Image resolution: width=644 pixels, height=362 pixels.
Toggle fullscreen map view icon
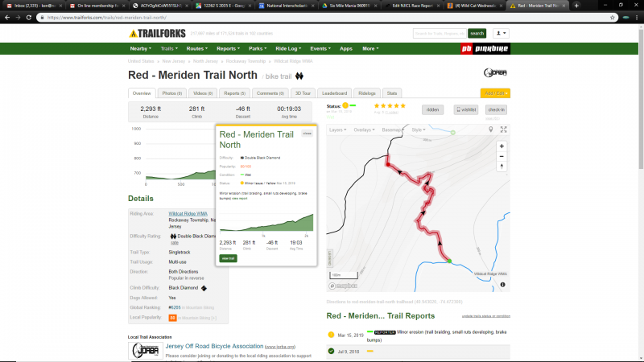click(504, 129)
